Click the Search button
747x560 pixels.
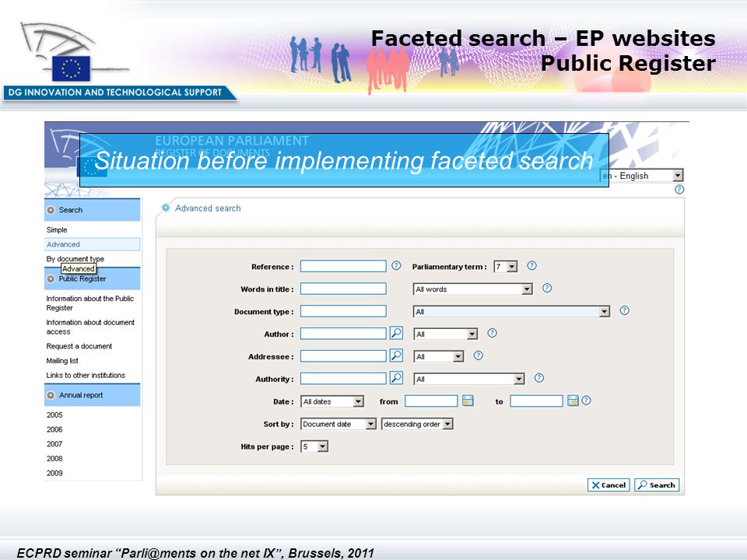point(657,485)
